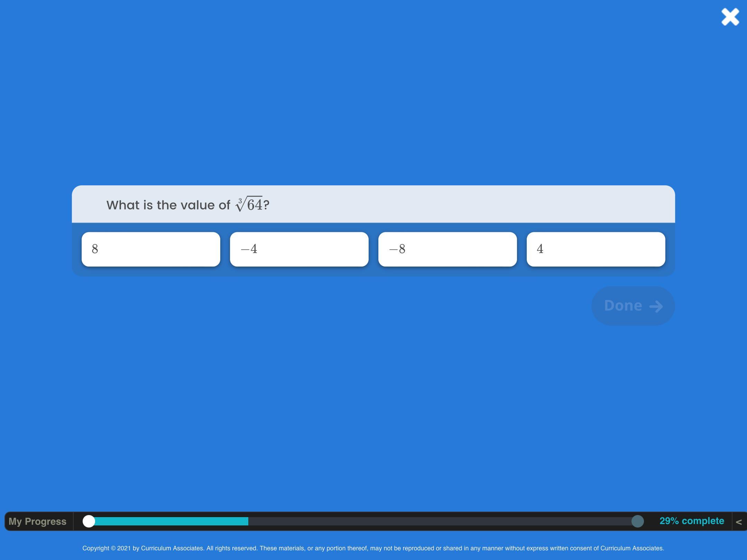747x560 pixels.
Task: Click the arrow icon inside Done
Action: pyautogui.click(x=656, y=306)
